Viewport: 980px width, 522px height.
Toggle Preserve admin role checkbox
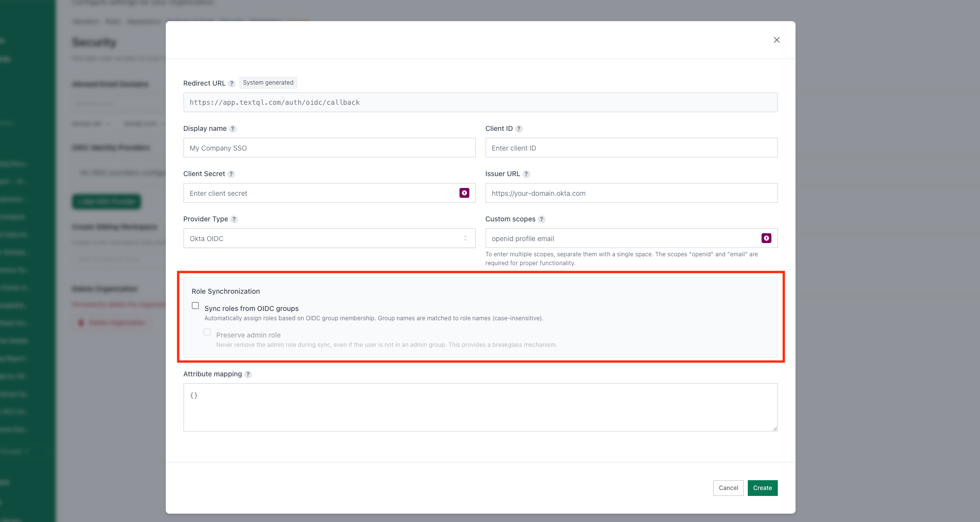[x=207, y=332]
